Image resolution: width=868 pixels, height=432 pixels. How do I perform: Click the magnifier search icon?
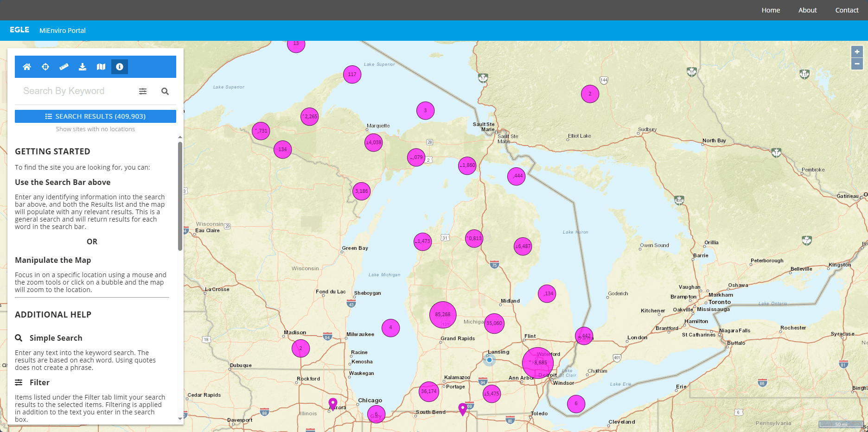point(165,91)
